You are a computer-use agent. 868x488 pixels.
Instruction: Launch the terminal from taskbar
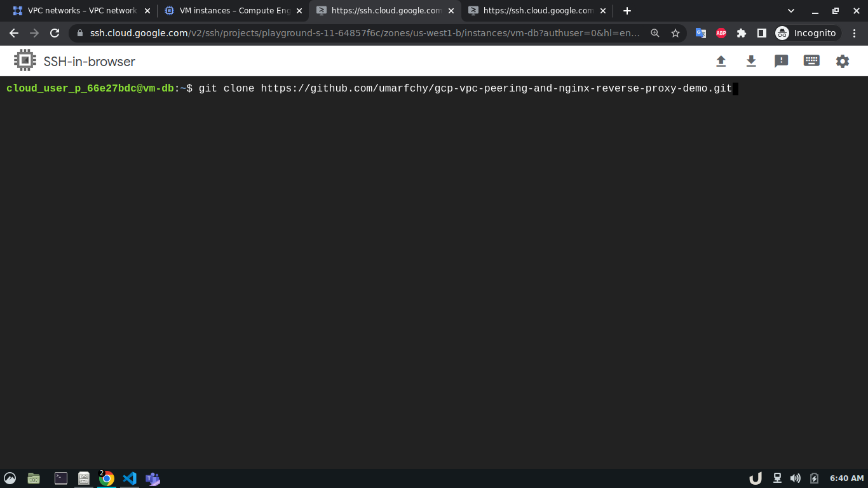tap(61, 478)
